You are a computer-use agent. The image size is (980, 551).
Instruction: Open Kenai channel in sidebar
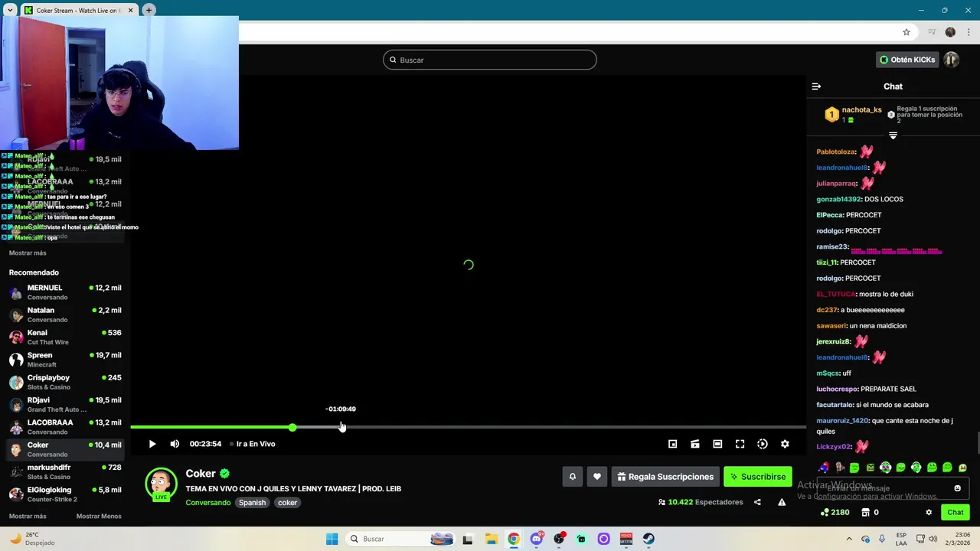tap(65, 337)
